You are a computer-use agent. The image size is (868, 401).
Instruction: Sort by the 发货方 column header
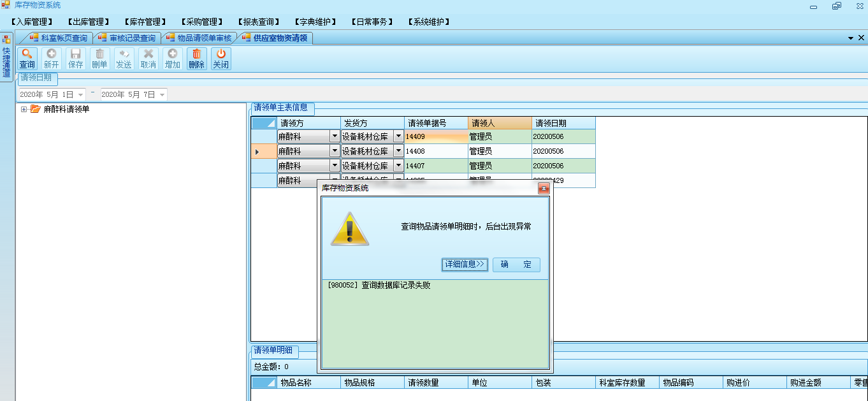pos(372,123)
